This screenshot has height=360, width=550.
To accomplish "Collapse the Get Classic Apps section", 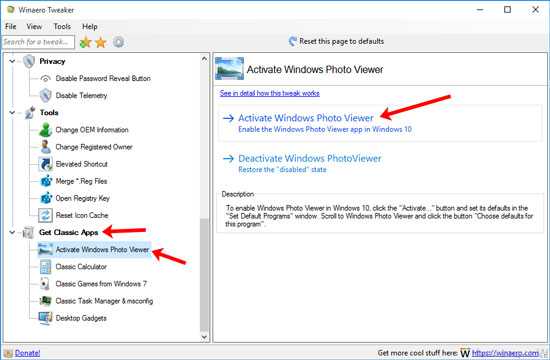I will pyautogui.click(x=12, y=232).
